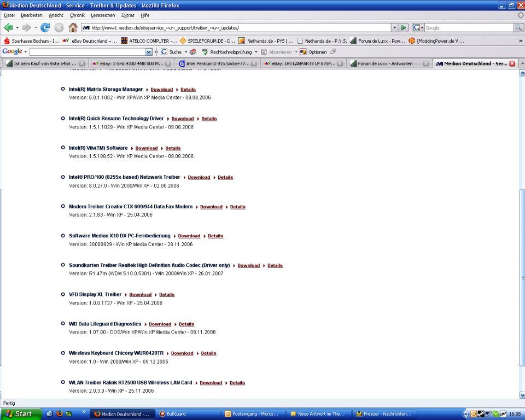Download Intel Viiv Software
The height and width of the screenshot is (420, 525).
coord(147,148)
